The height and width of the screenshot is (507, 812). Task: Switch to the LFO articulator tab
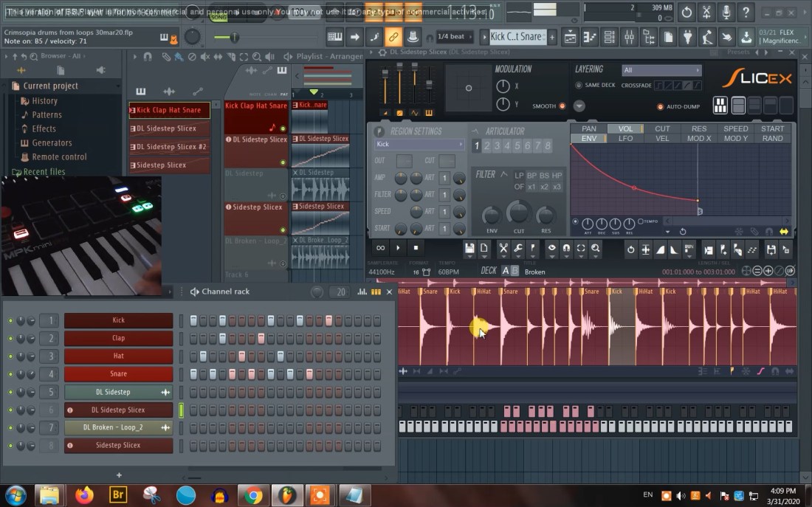625,139
